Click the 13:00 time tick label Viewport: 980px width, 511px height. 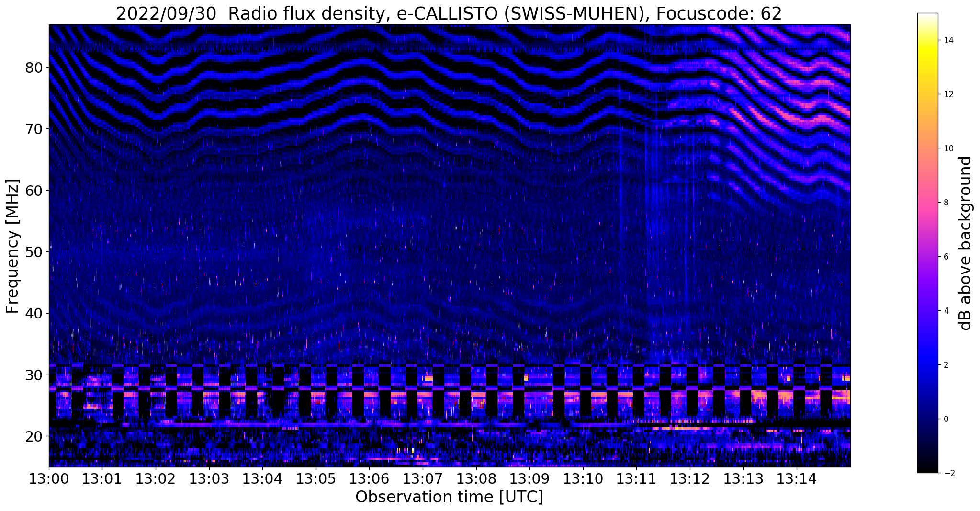click(49, 478)
